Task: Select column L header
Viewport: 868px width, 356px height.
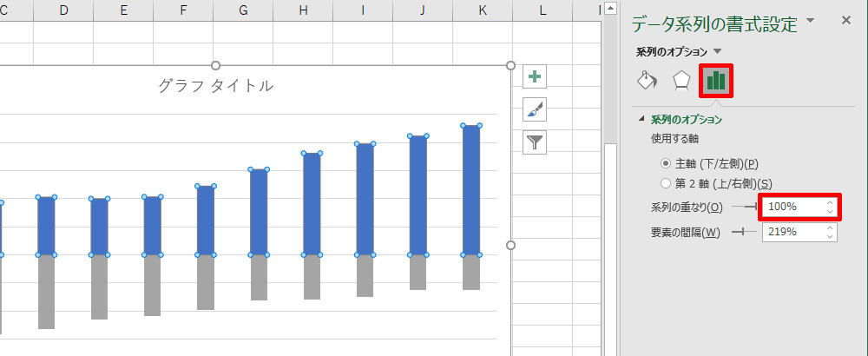Action: [542, 10]
